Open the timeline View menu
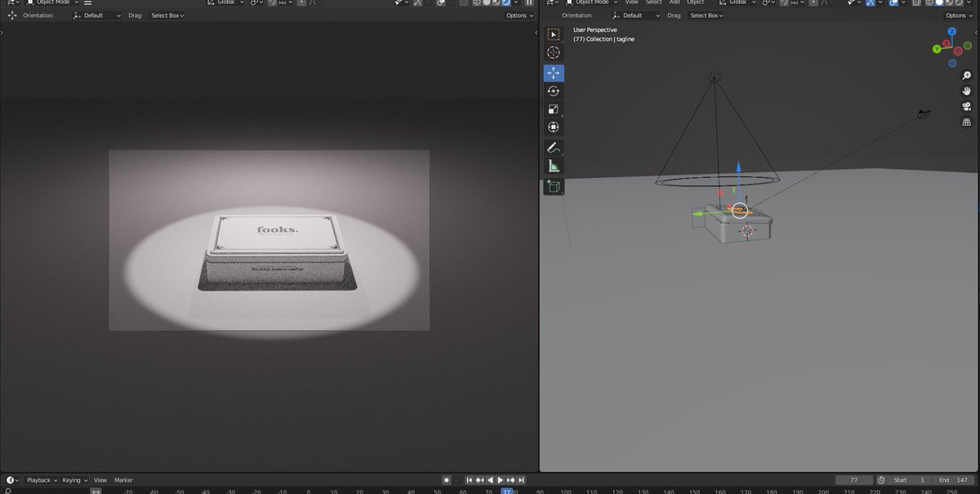This screenshot has height=494, width=980. (x=100, y=480)
